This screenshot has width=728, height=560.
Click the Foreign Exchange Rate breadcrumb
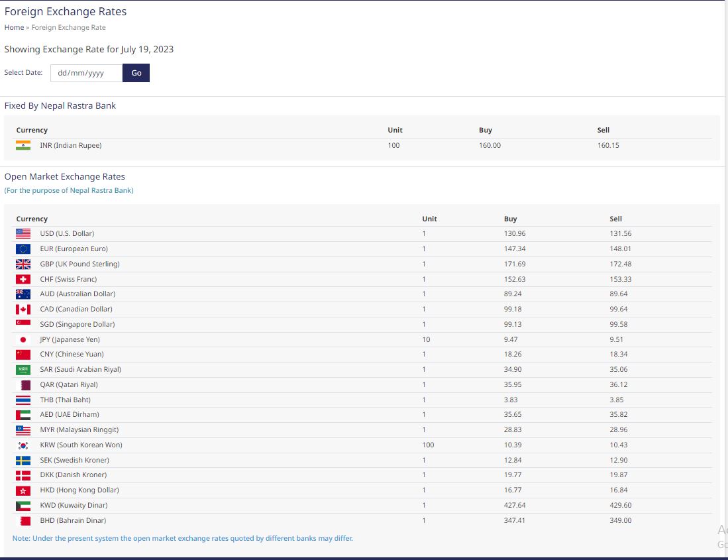click(68, 27)
